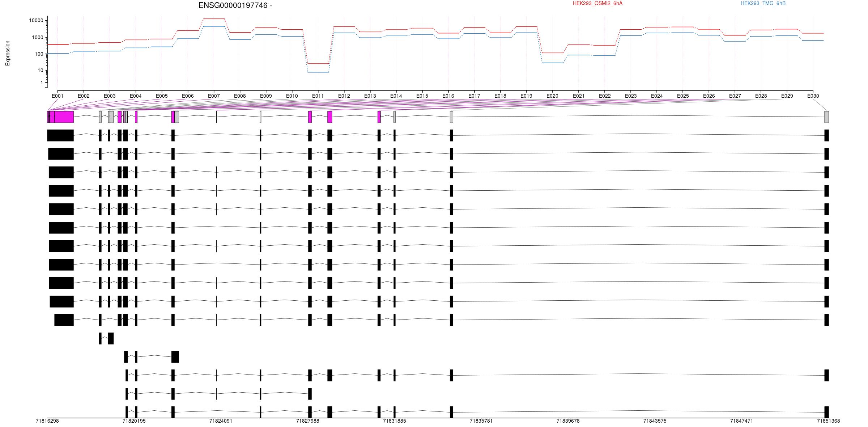Click exon bin label E016
The height and width of the screenshot is (427, 868).
click(448, 96)
